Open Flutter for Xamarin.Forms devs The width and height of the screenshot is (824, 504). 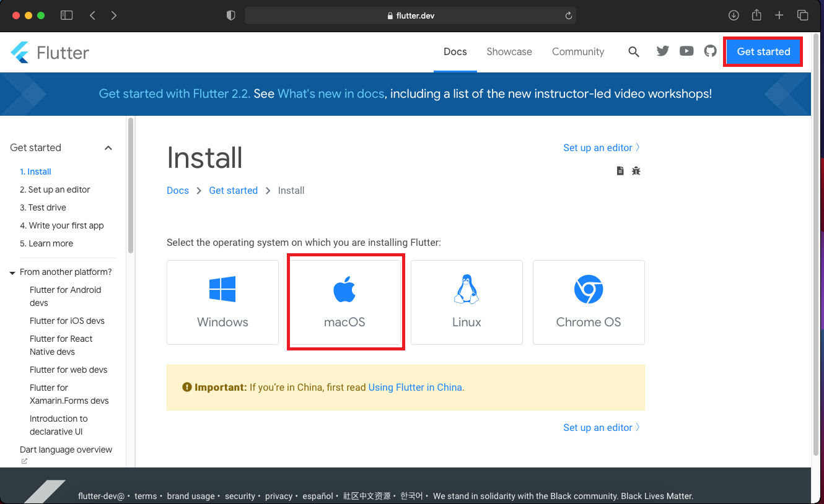click(x=69, y=394)
